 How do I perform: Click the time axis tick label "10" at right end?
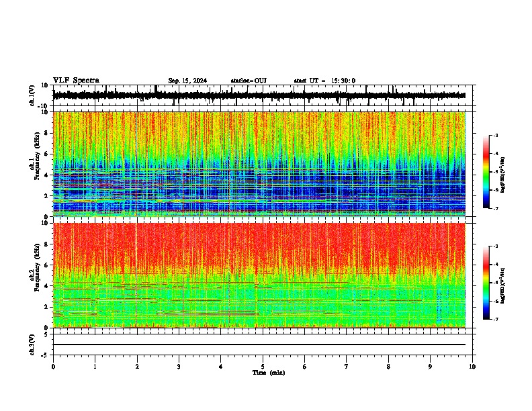(x=472, y=367)
